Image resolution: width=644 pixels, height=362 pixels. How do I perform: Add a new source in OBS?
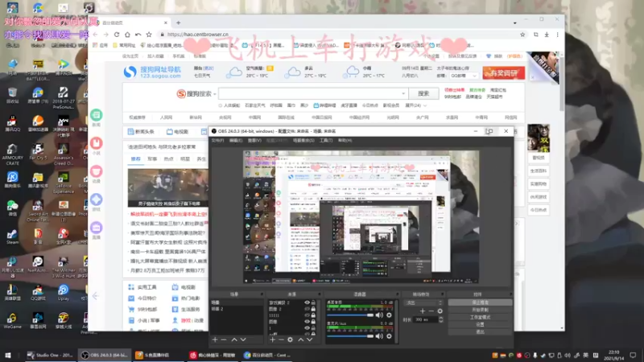pos(272,339)
